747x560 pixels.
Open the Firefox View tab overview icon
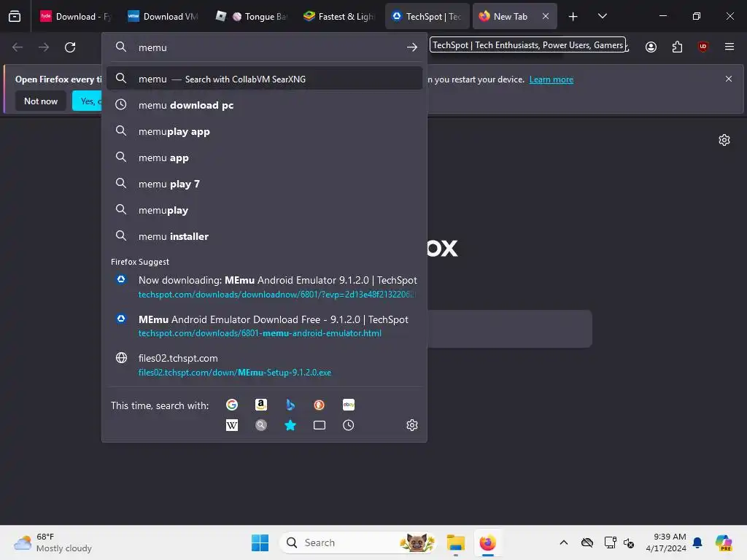coord(15,16)
